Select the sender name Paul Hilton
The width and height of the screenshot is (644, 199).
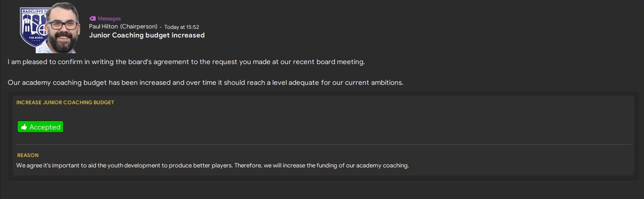click(x=103, y=27)
